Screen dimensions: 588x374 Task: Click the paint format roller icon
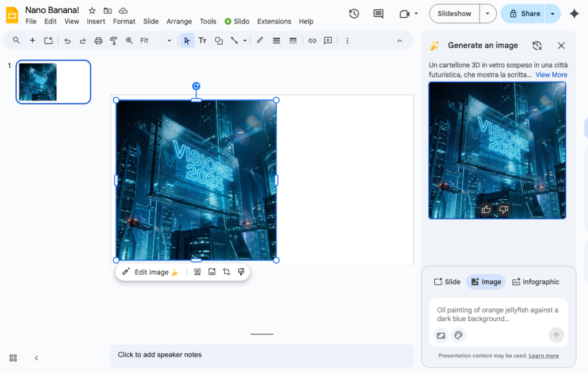(x=114, y=41)
